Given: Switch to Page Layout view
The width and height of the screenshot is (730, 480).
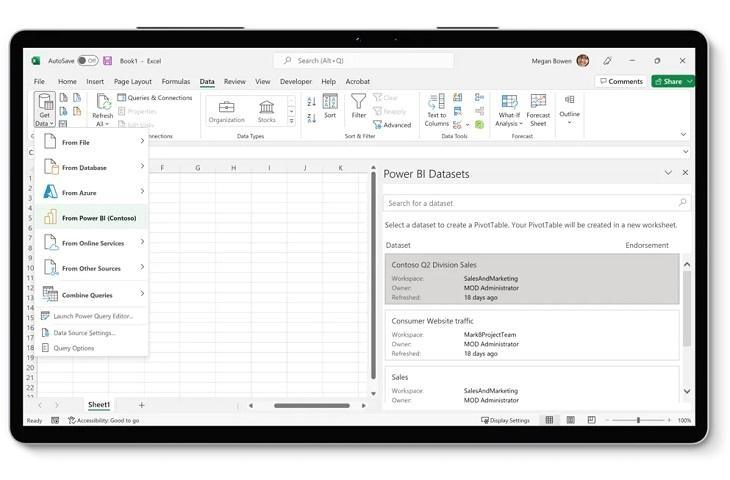Looking at the screenshot, I should click(x=570, y=420).
